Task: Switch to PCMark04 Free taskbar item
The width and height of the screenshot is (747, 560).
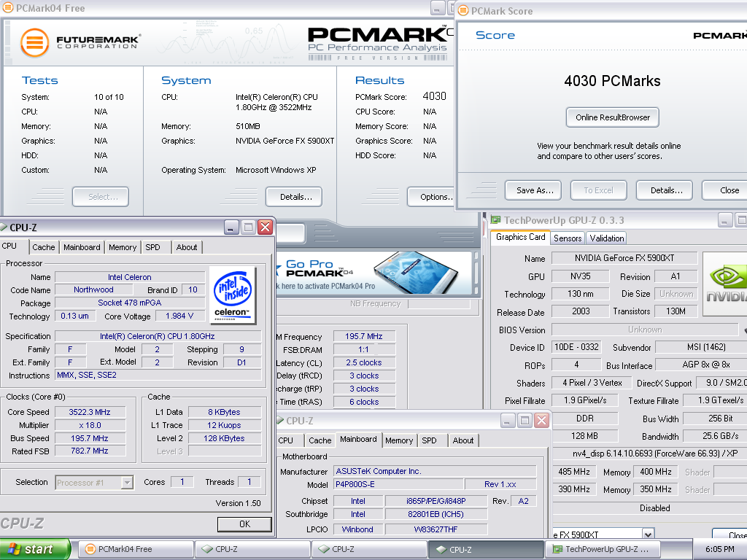Action: click(136, 549)
